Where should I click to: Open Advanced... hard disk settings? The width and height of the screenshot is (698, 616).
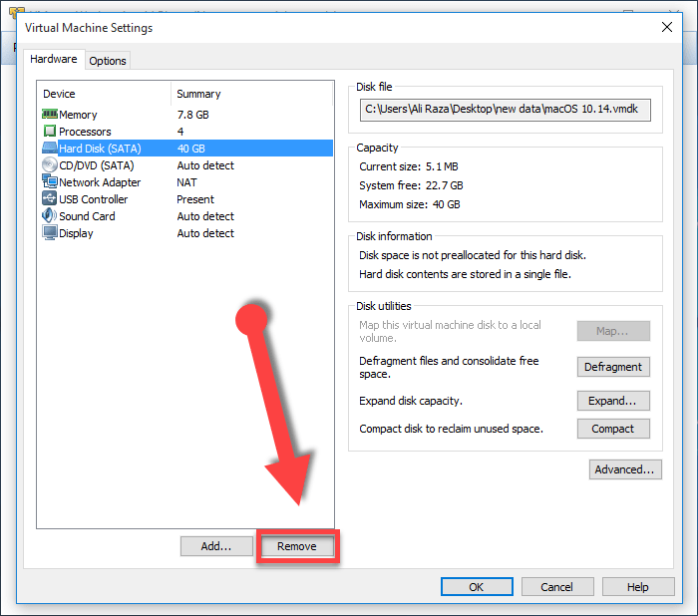point(625,469)
